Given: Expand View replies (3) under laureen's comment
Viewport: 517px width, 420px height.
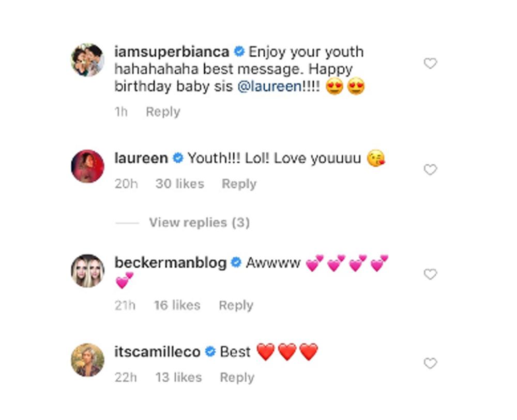Looking at the screenshot, I should [x=199, y=223].
